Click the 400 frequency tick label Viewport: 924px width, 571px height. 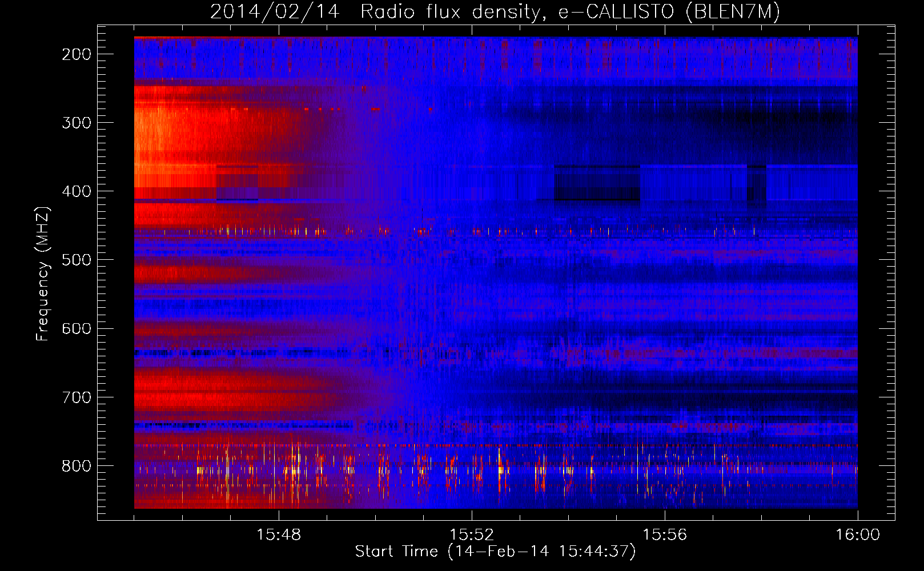pos(77,191)
